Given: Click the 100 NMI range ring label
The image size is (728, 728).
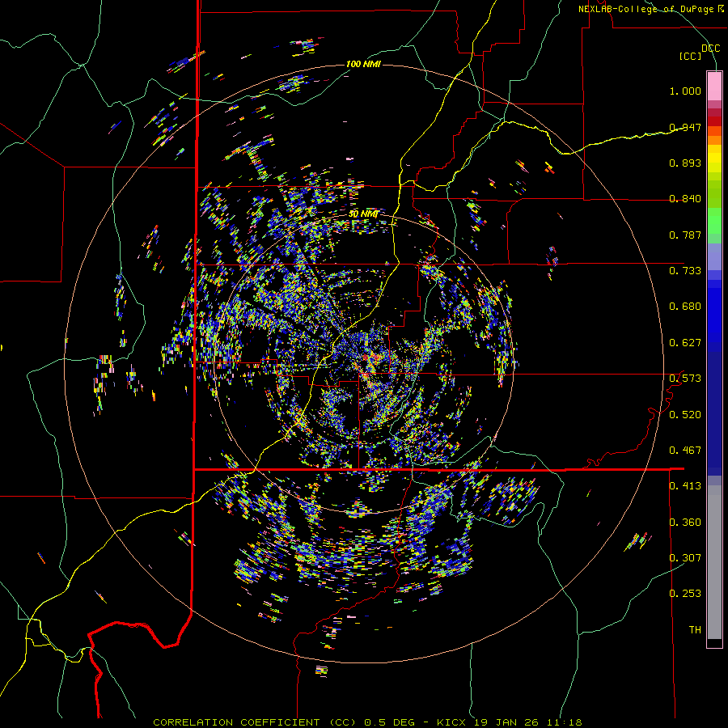Looking at the screenshot, I should [x=363, y=64].
